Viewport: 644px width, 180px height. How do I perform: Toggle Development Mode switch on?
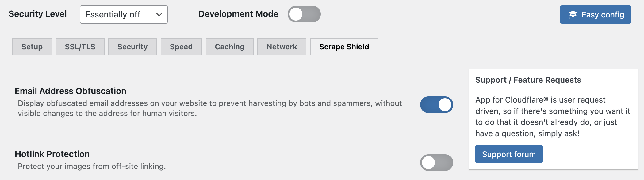pos(304,14)
